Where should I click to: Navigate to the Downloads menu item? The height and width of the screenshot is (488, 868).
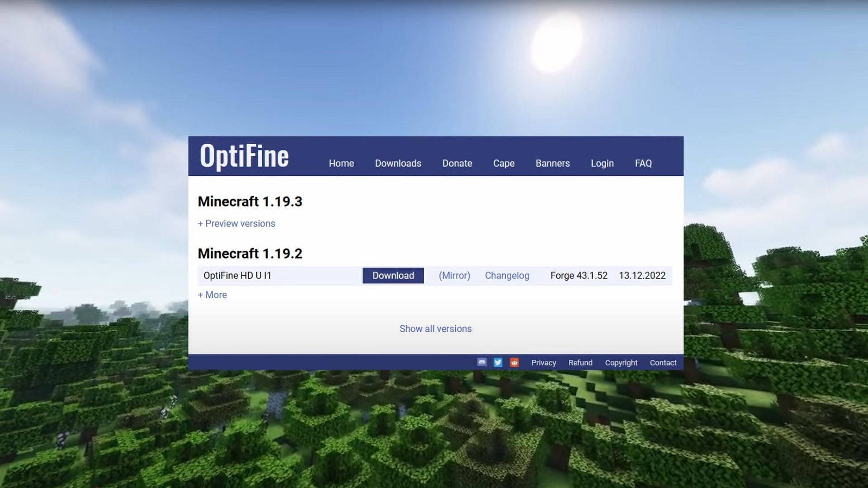pos(398,163)
